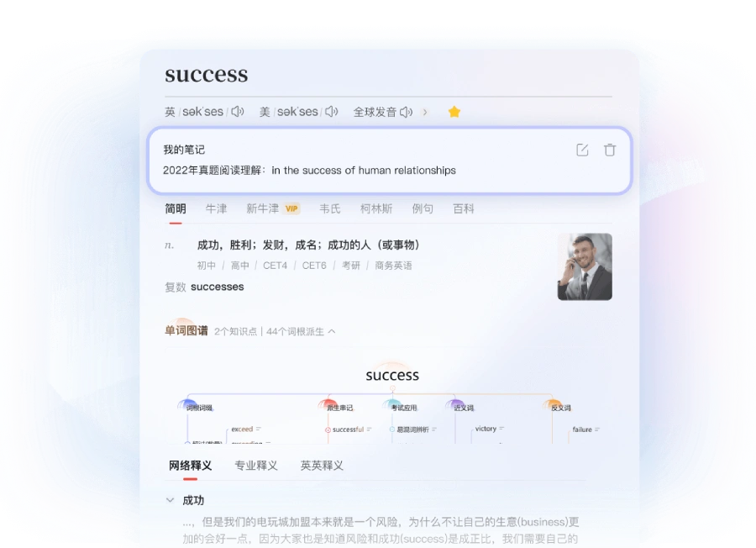Select the CET4 level tag

pos(276,265)
